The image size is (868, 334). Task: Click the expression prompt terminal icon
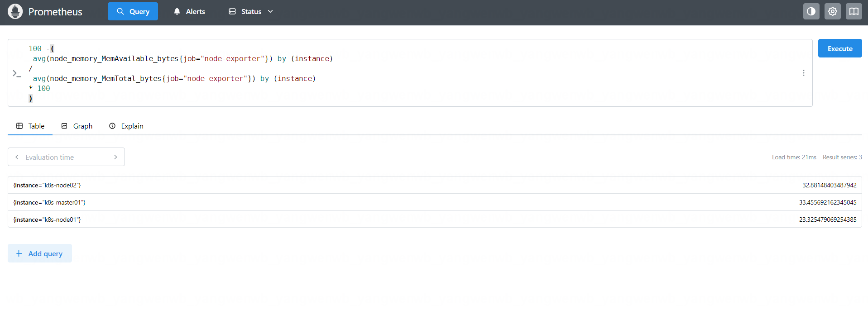tap(17, 73)
